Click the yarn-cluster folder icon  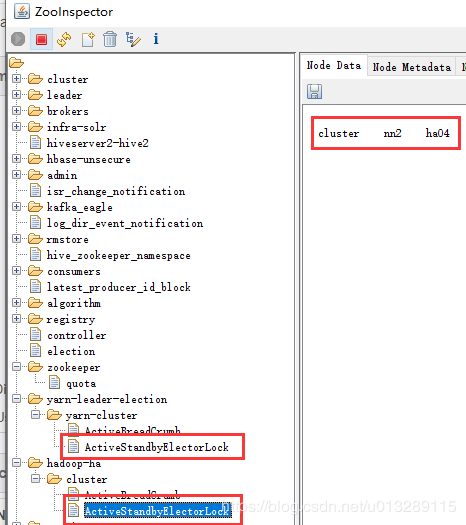tap(54, 415)
